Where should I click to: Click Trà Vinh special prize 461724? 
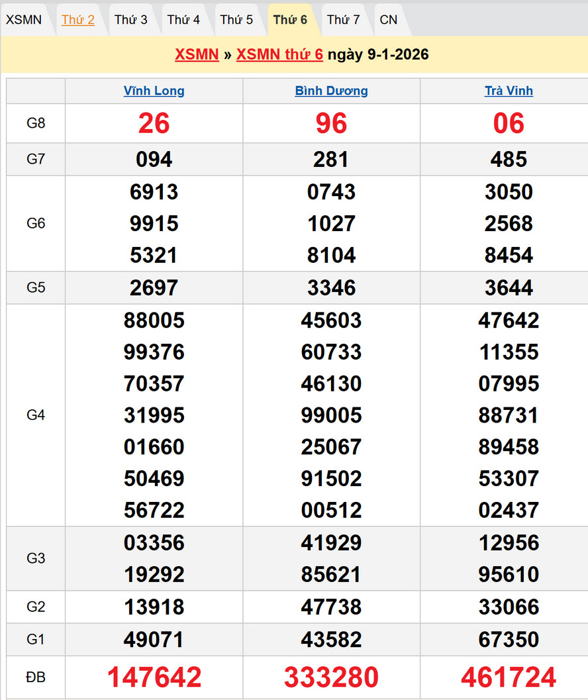pos(509,677)
